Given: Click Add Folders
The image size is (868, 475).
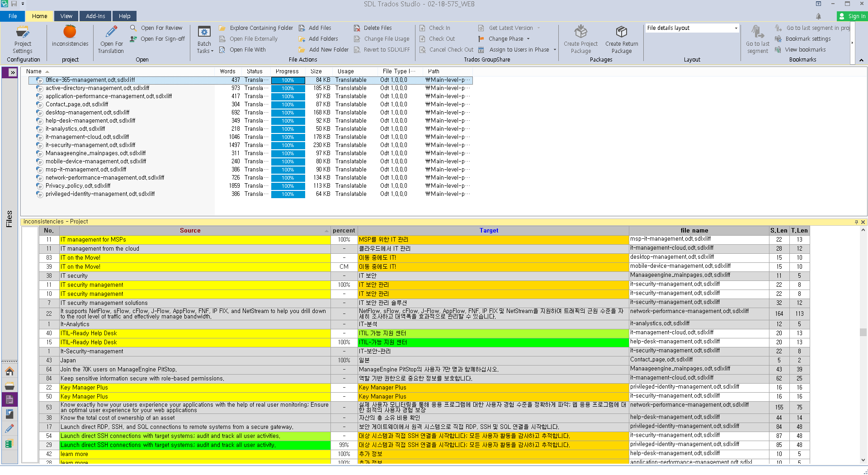Looking at the screenshot, I should click(x=318, y=39).
